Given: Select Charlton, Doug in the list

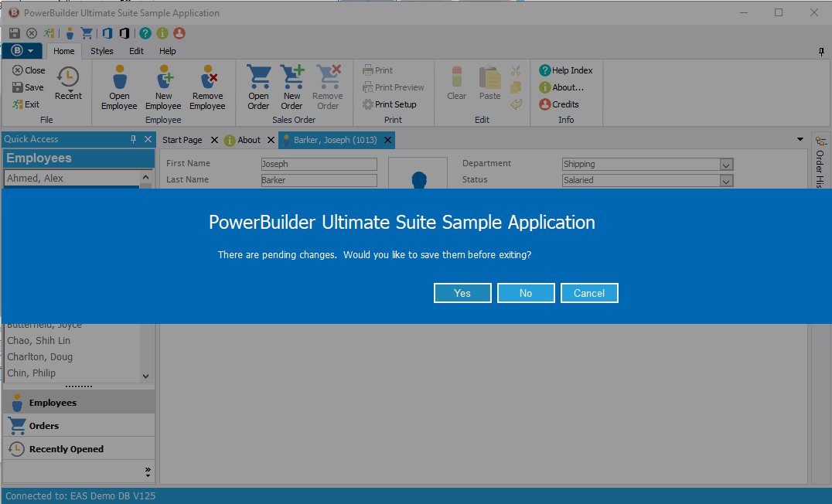Looking at the screenshot, I should [72, 357].
